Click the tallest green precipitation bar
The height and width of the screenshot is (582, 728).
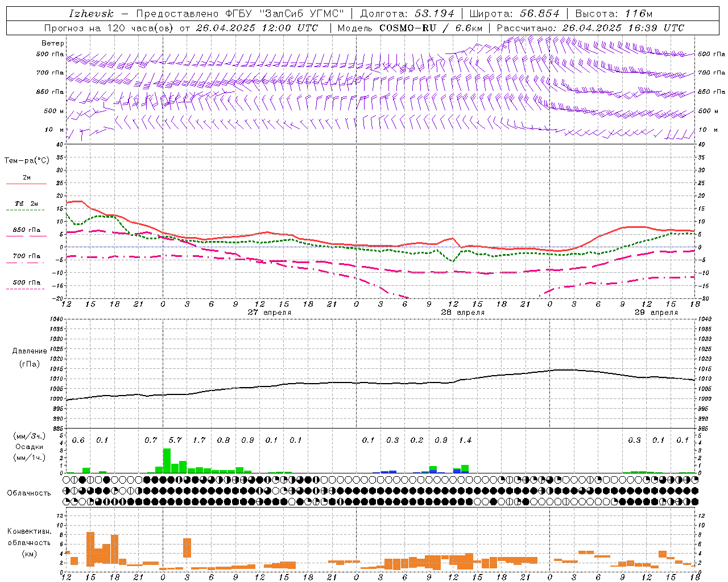coord(167,461)
